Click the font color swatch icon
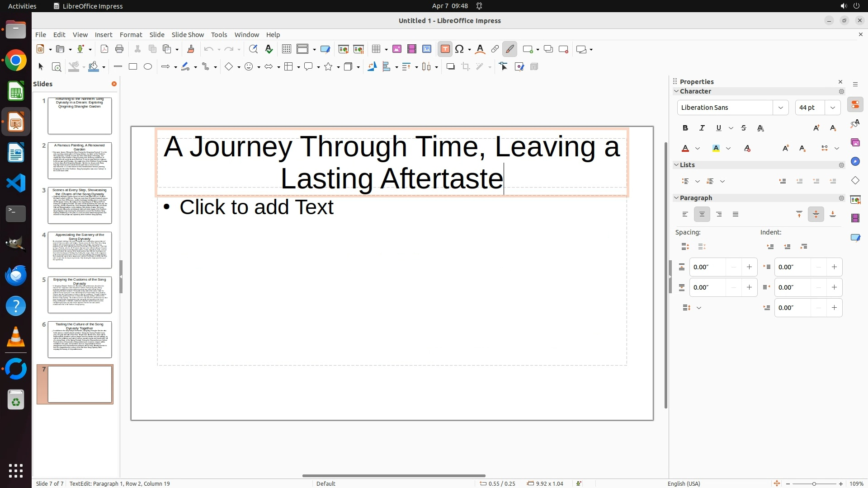This screenshot has width=868, height=488. point(685,149)
